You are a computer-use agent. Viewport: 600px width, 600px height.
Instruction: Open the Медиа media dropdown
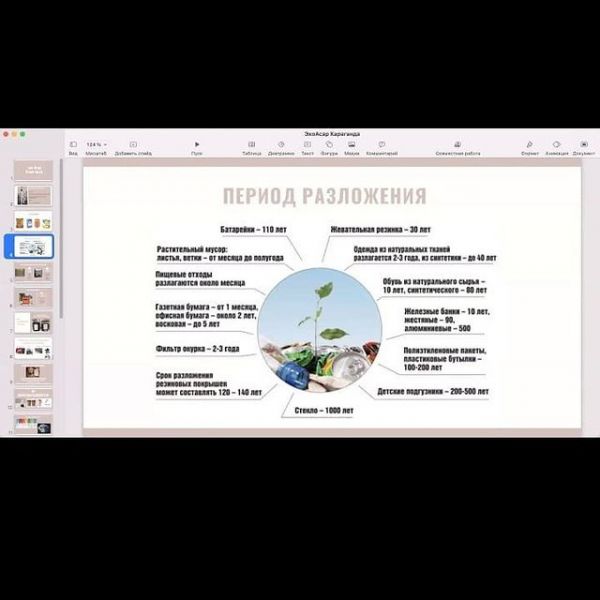click(351, 145)
